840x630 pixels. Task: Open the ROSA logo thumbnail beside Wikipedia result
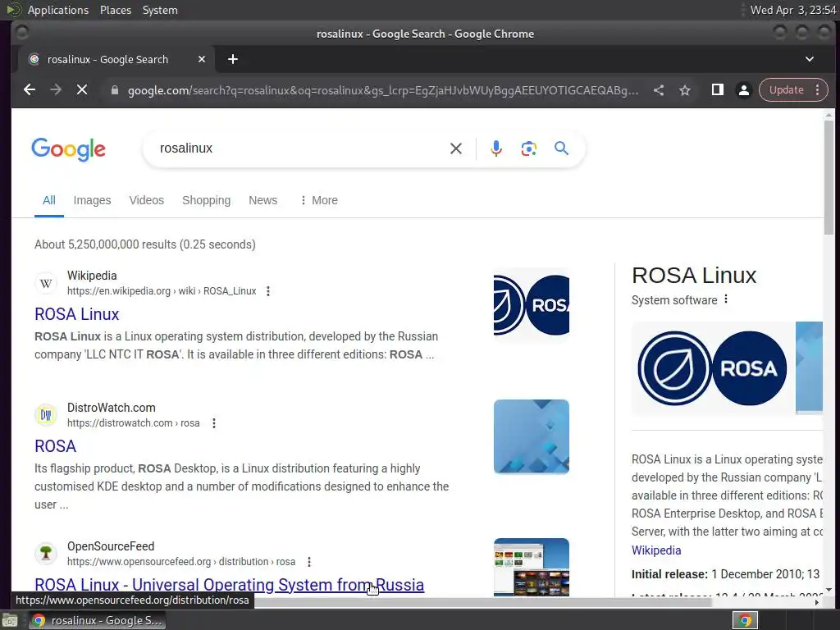pyautogui.click(x=532, y=305)
